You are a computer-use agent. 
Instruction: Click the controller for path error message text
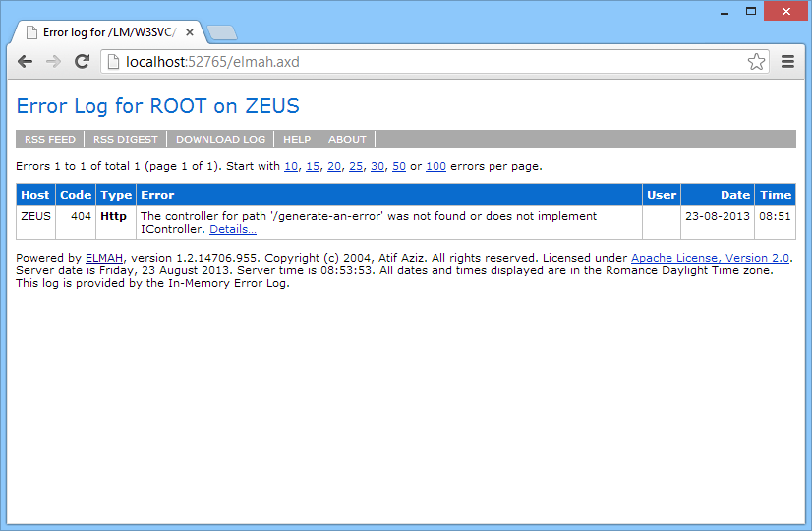coord(369,223)
